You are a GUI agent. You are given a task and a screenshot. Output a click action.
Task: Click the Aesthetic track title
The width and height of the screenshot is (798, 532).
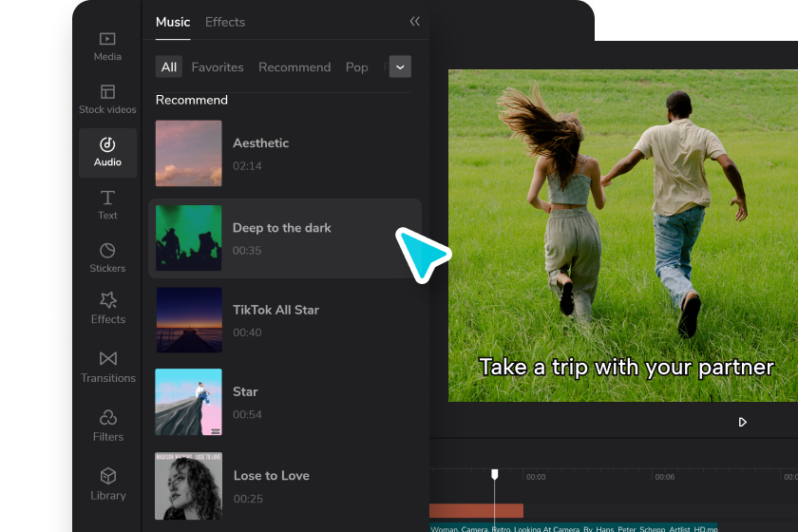pyautogui.click(x=260, y=143)
